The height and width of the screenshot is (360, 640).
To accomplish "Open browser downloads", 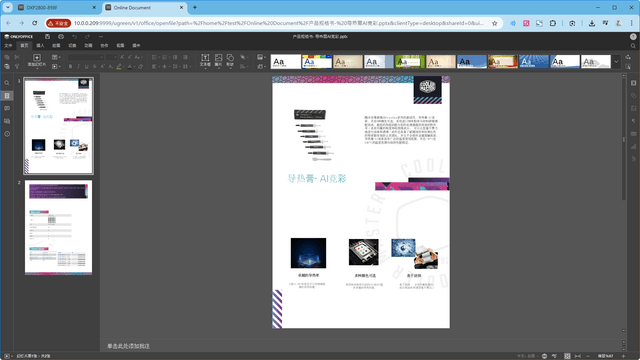I will click(x=592, y=23).
